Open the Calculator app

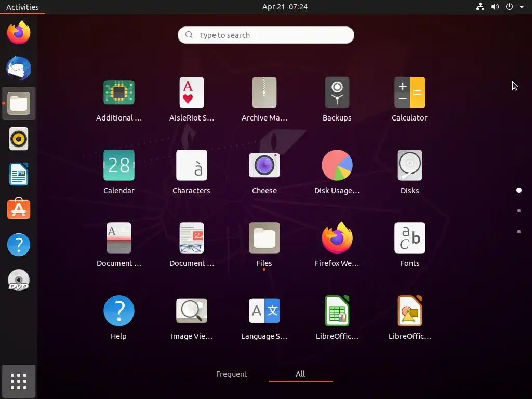[x=409, y=92]
